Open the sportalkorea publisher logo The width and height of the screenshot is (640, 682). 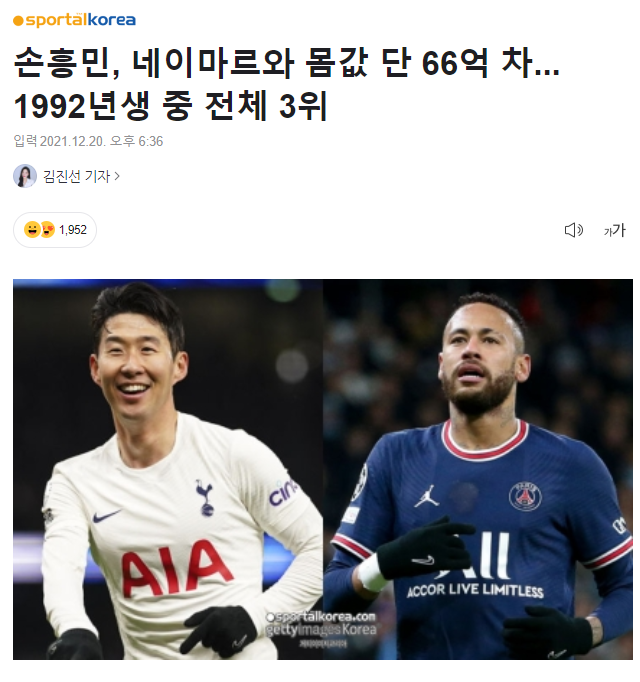coord(74,20)
